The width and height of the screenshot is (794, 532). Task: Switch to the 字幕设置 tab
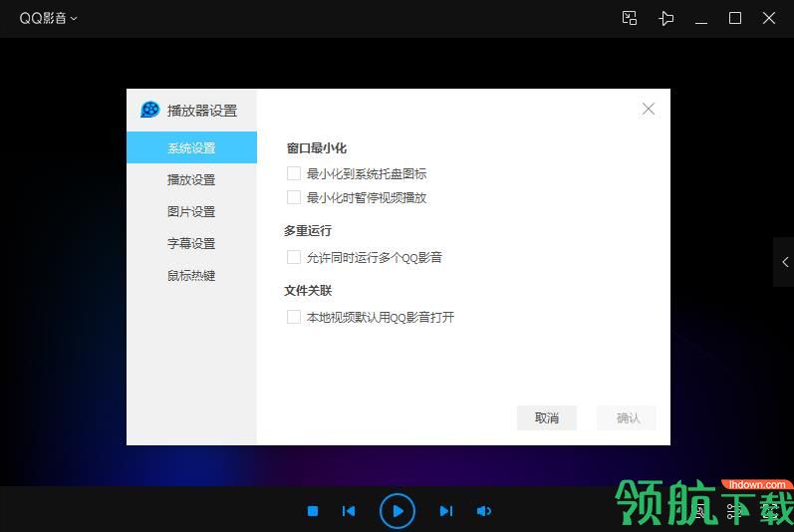pyautogui.click(x=191, y=243)
